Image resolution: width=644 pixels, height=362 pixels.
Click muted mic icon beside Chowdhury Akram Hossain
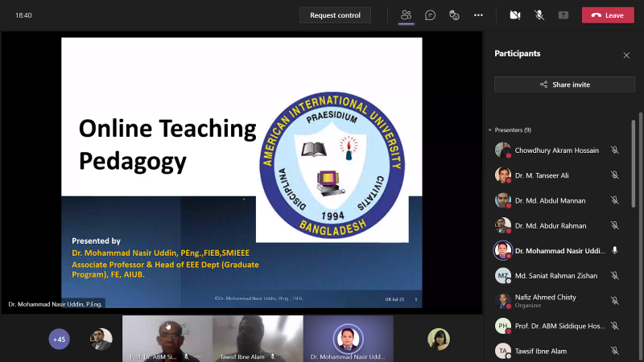(x=614, y=150)
